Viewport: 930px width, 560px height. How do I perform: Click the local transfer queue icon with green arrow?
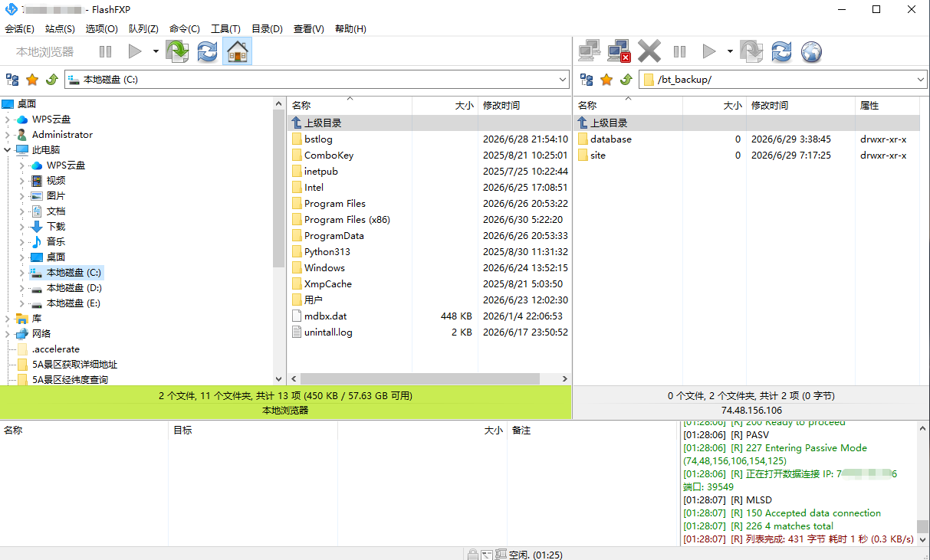click(177, 51)
